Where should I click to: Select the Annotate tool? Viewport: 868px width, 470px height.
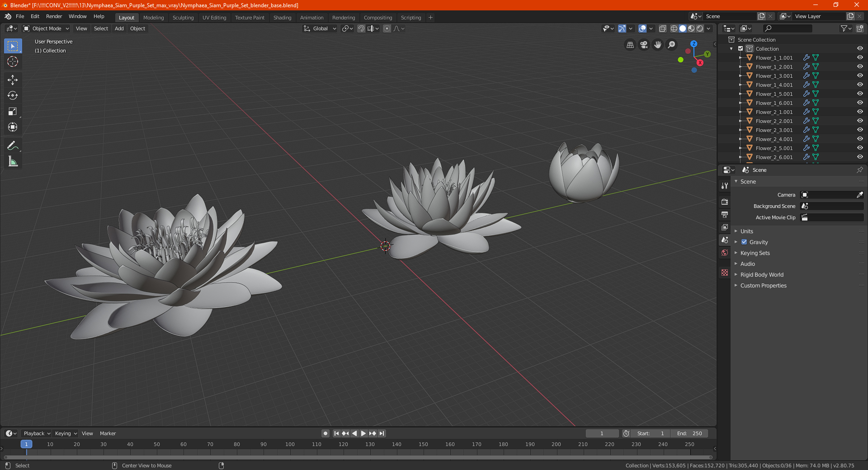pos(13,146)
